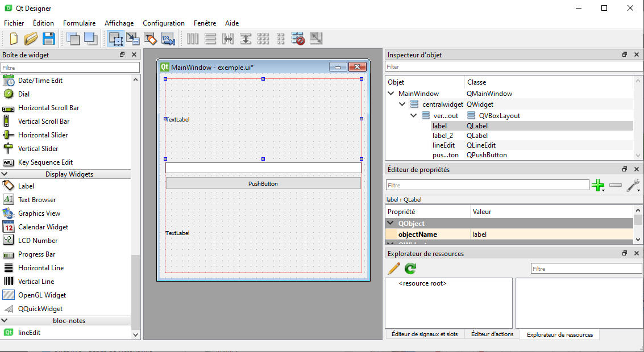Lay out vertically in a splitter
Screen dimensions: 644x352
[246, 39]
